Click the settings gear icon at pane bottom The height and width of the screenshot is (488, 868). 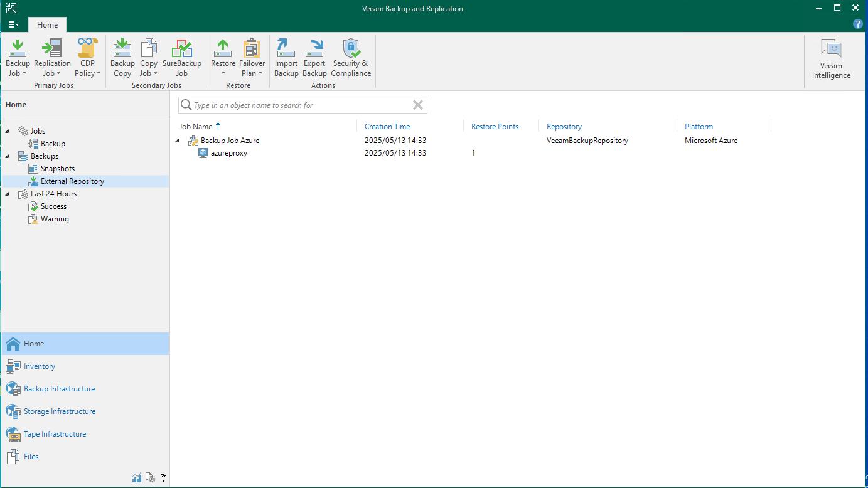(151, 477)
